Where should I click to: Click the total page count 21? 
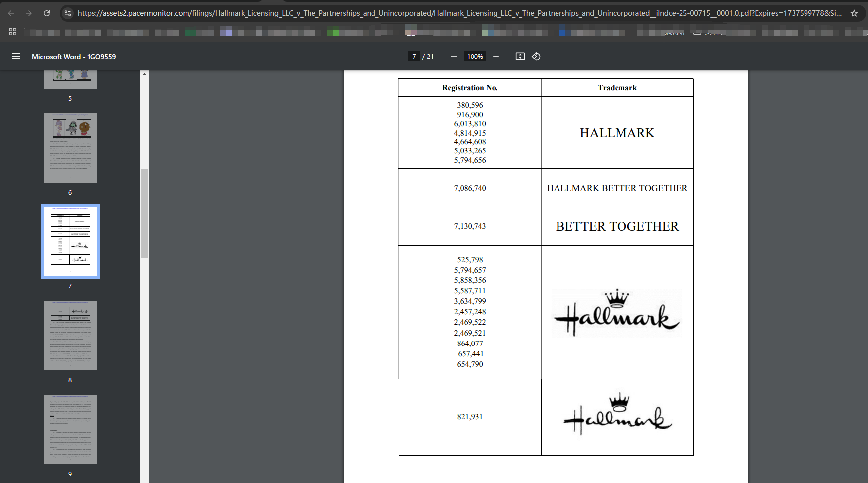coord(430,57)
